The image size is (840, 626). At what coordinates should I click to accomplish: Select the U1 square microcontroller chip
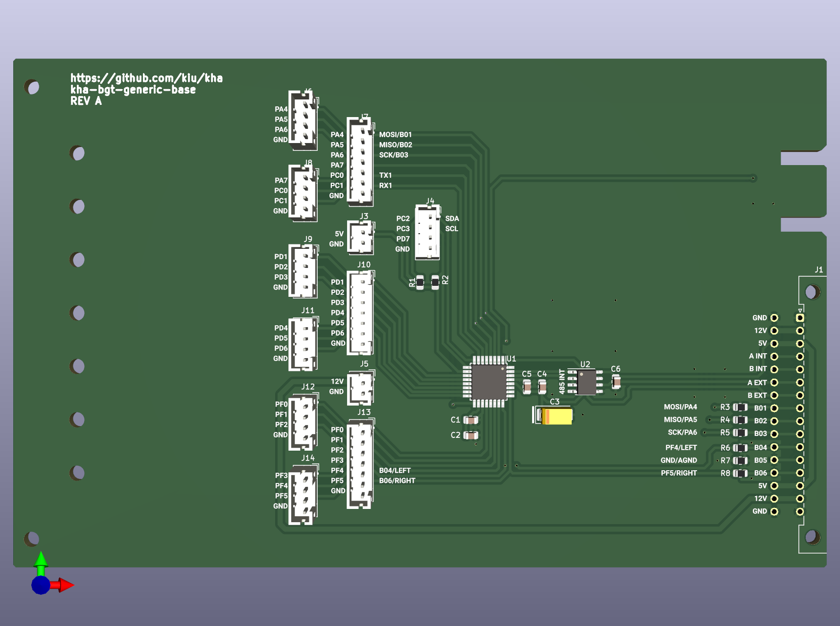click(x=489, y=382)
